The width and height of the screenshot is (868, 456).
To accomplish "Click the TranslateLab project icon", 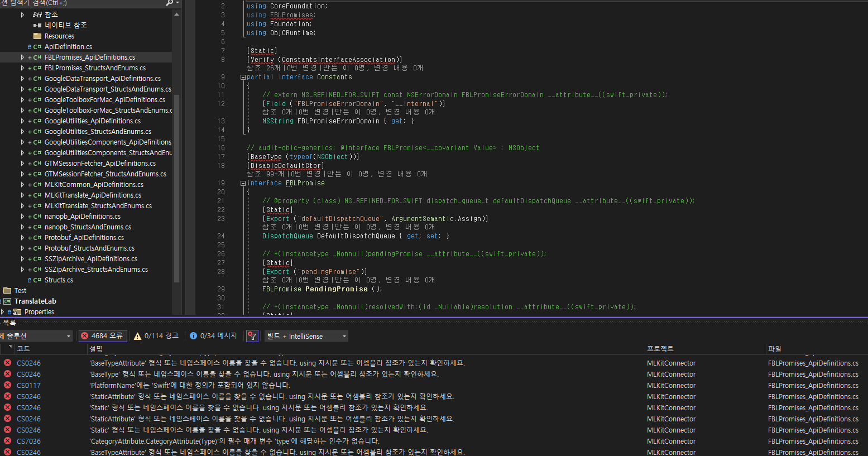I will (7, 301).
